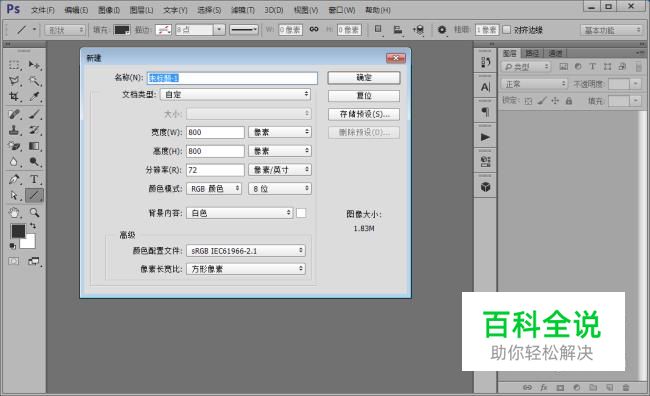Open 方形像素 pixel aspect ratio dropdown
The height and width of the screenshot is (396, 650).
tap(246, 269)
